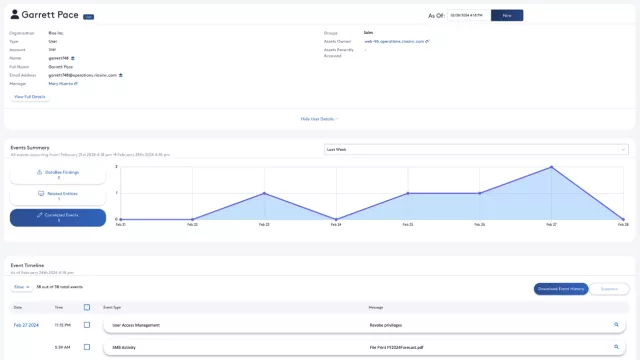Click the user profile icon beside Garrett Pace
640x360 pixels.
pos(15,15)
